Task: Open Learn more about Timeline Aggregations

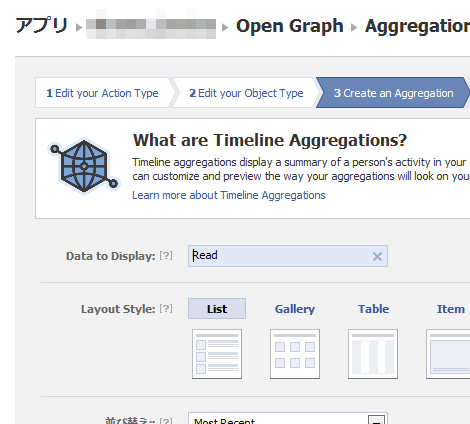Action: [x=229, y=195]
